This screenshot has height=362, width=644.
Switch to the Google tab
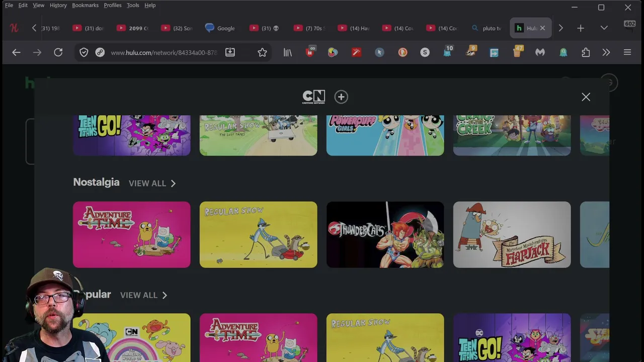[220, 28]
